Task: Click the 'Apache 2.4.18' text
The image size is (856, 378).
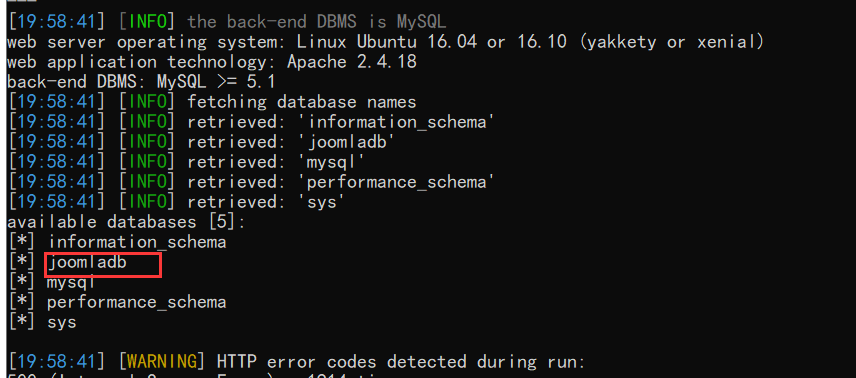Action: [x=352, y=62]
